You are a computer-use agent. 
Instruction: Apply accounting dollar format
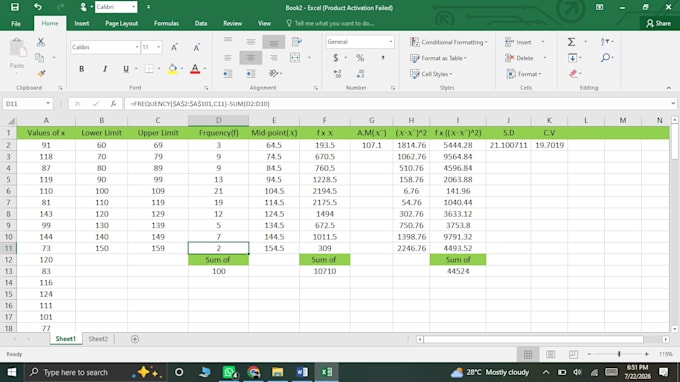pyautogui.click(x=336, y=58)
